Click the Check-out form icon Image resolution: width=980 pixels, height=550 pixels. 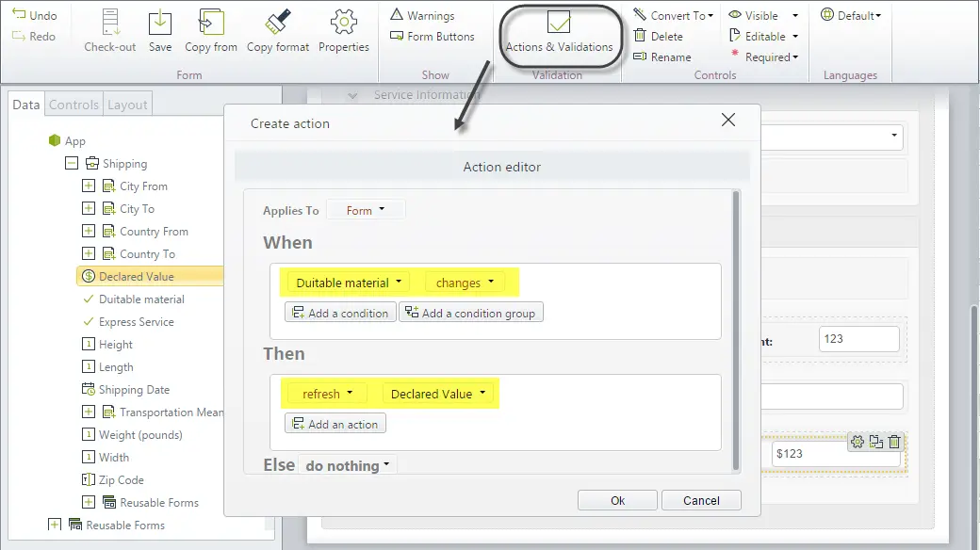[110, 31]
